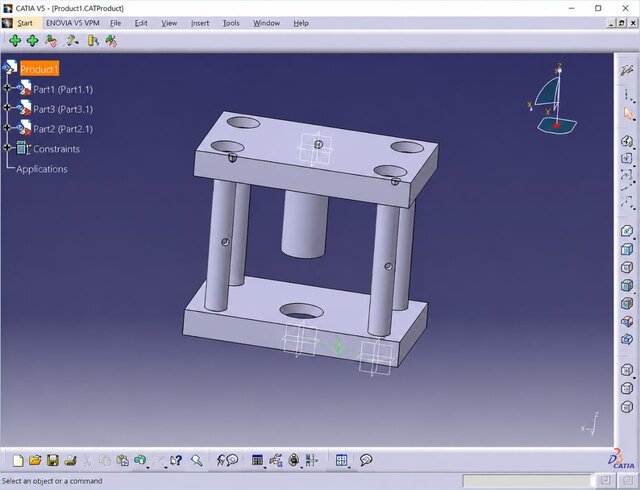640x490 pixels.
Task: Click the Copy icon in the bottom toolbar
Action: (x=104, y=461)
